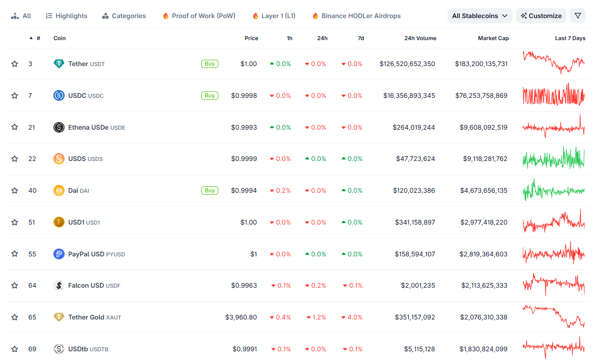Star the Dai row for watchlist
The image size is (609, 364).
[x=14, y=190]
